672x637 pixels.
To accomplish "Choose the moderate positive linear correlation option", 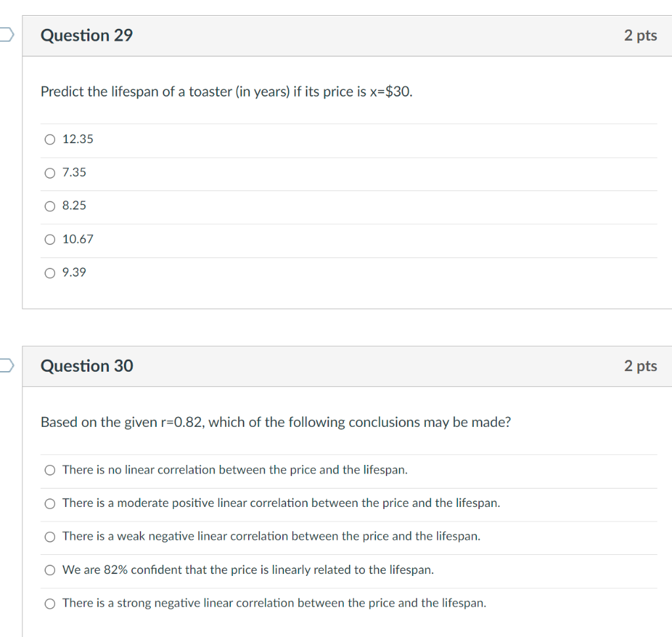I will point(50,503).
